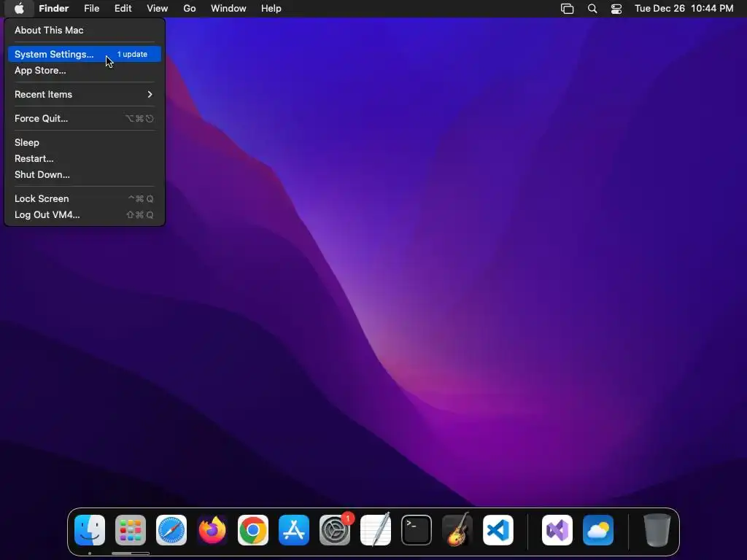Launch Terminal from the Dock

click(x=417, y=530)
